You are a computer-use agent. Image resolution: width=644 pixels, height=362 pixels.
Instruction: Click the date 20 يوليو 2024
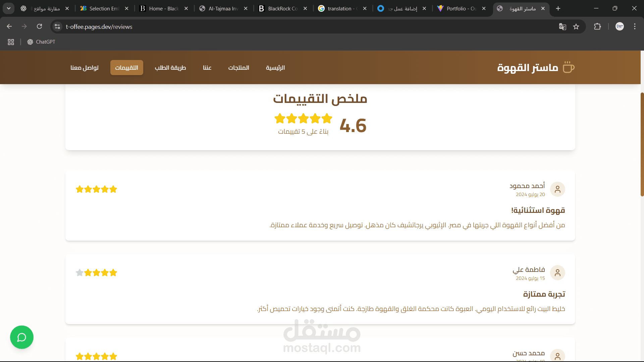pos(530,195)
